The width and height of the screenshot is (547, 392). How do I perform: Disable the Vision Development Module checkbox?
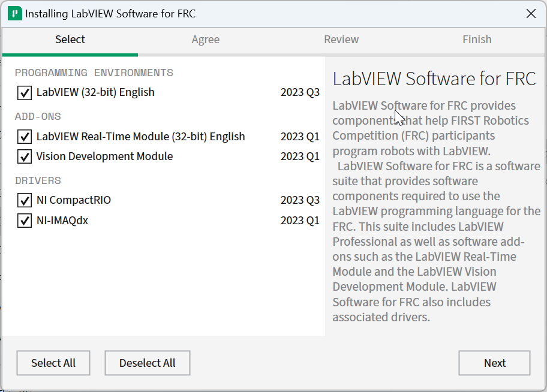click(25, 157)
